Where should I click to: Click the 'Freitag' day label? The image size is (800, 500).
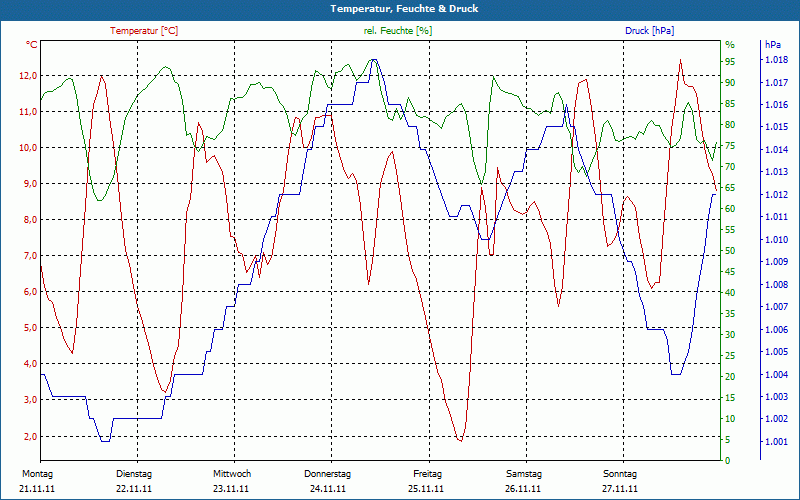[x=428, y=474]
